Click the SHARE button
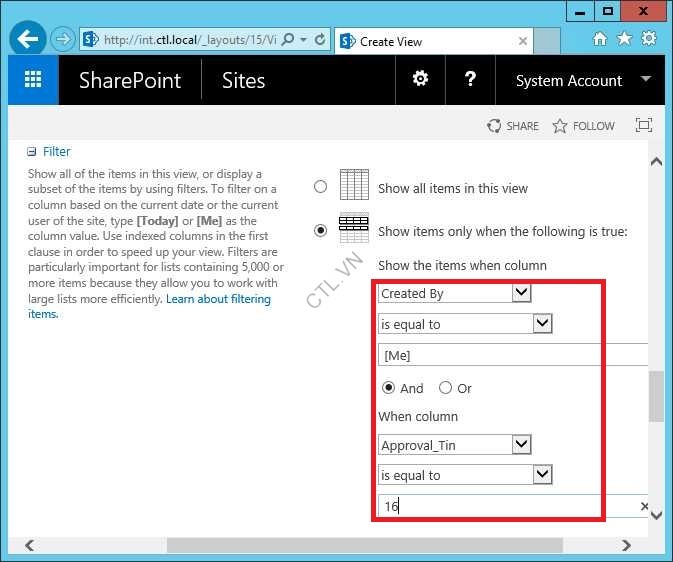Image resolution: width=673 pixels, height=562 pixels. [513, 126]
